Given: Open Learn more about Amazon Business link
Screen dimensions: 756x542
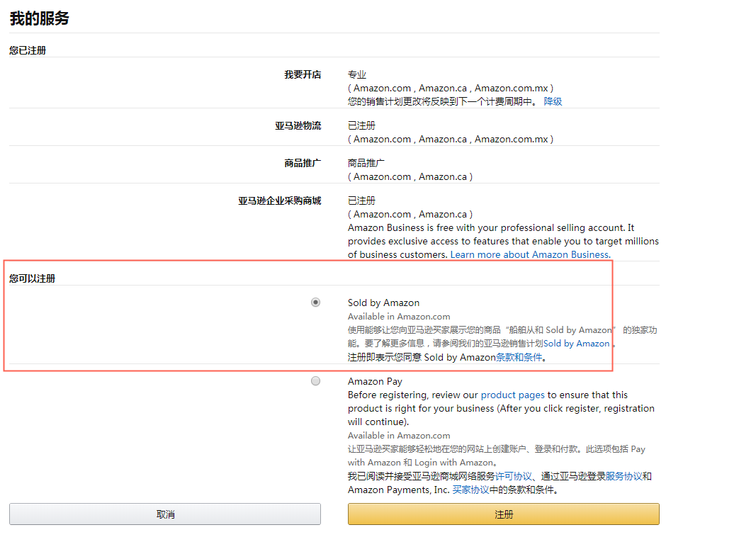Looking at the screenshot, I should click(531, 254).
